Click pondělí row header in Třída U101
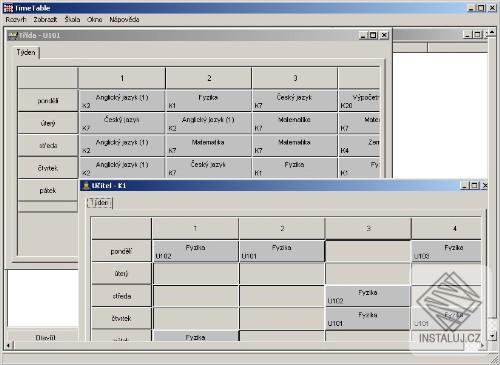Image resolution: width=500 pixels, height=365 pixels. tap(48, 100)
